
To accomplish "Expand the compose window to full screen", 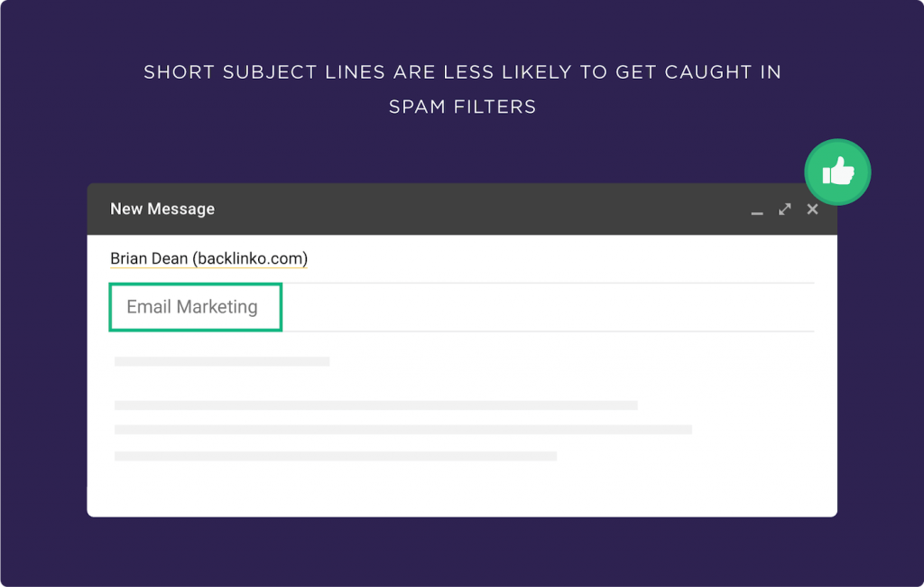I will 784,209.
